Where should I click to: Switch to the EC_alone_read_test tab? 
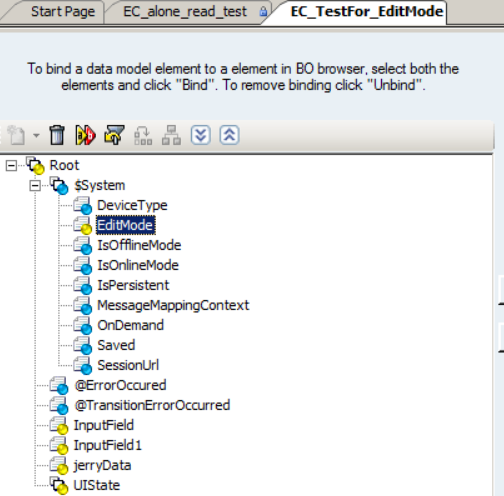click(185, 12)
